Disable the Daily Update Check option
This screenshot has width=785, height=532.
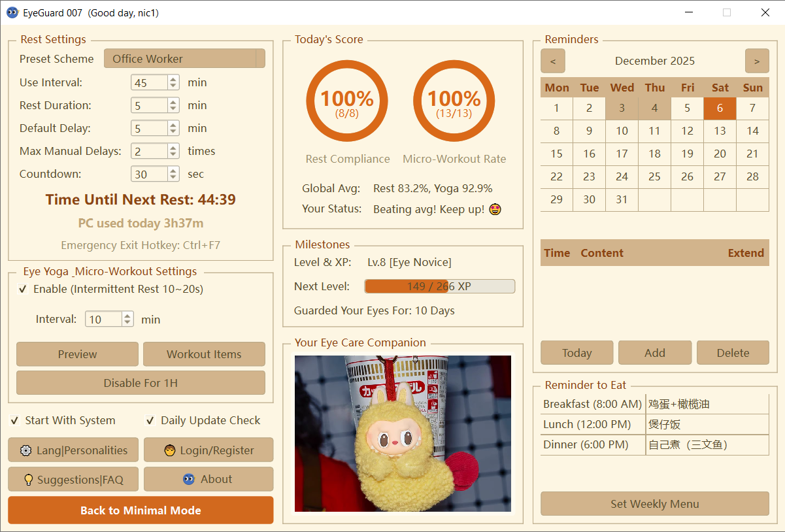(x=151, y=420)
